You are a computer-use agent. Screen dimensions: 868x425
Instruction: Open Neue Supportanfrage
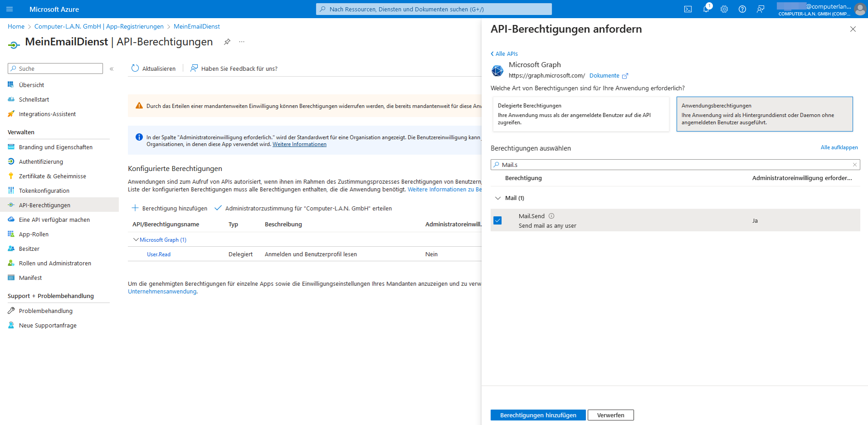(x=48, y=325)
